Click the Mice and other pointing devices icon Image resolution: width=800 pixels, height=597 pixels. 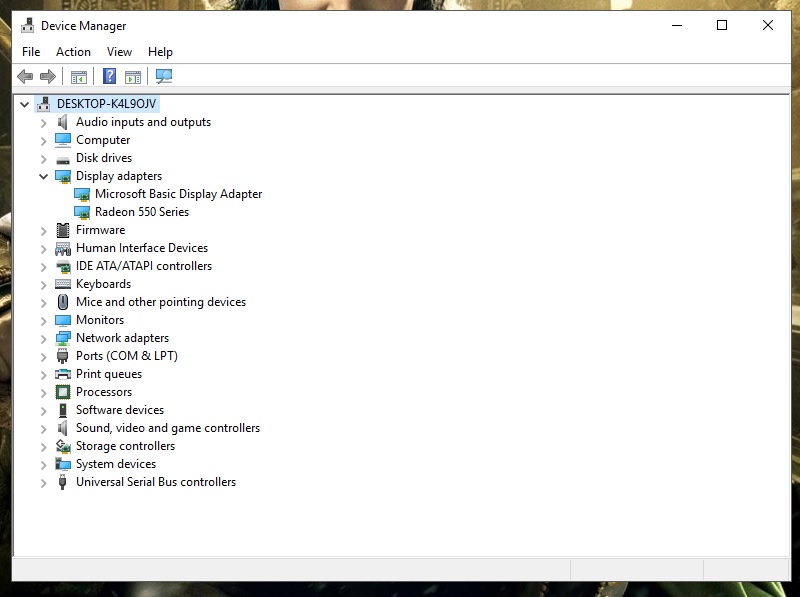(x=63, y=302)
